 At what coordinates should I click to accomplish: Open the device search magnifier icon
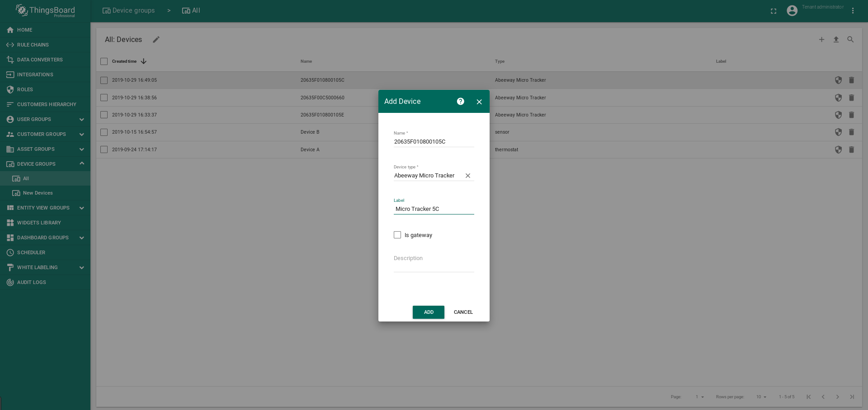(850, 40)
